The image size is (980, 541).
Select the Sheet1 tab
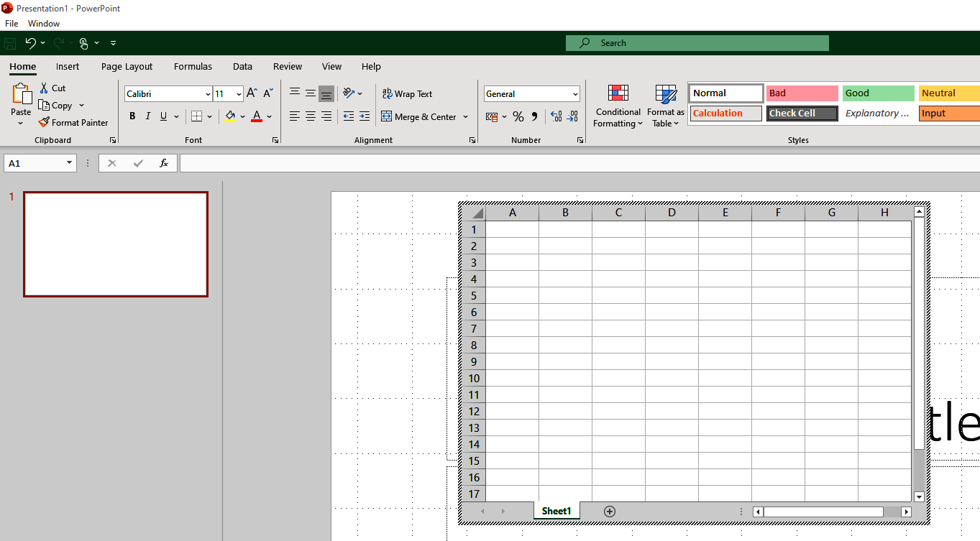click(556, 510)
